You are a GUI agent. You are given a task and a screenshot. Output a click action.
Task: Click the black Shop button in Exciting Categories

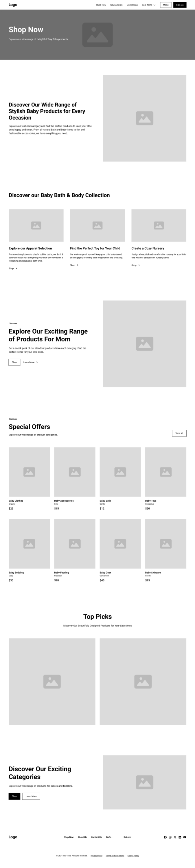14,796
